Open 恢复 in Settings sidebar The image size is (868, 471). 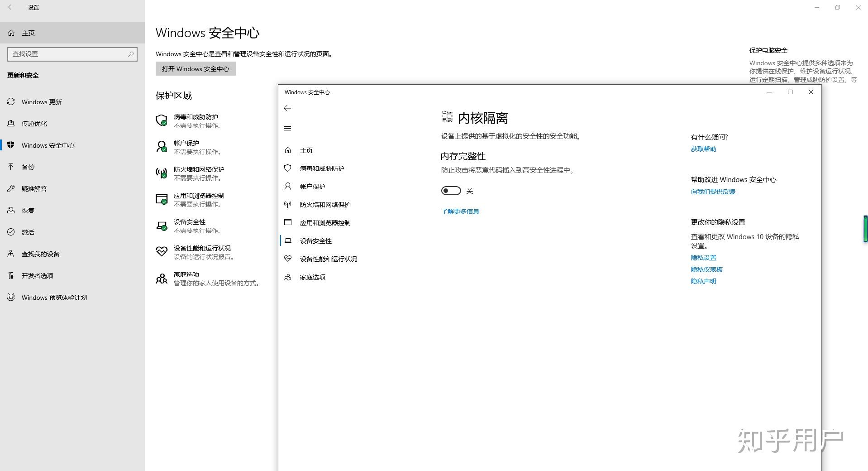pos(72,211)
